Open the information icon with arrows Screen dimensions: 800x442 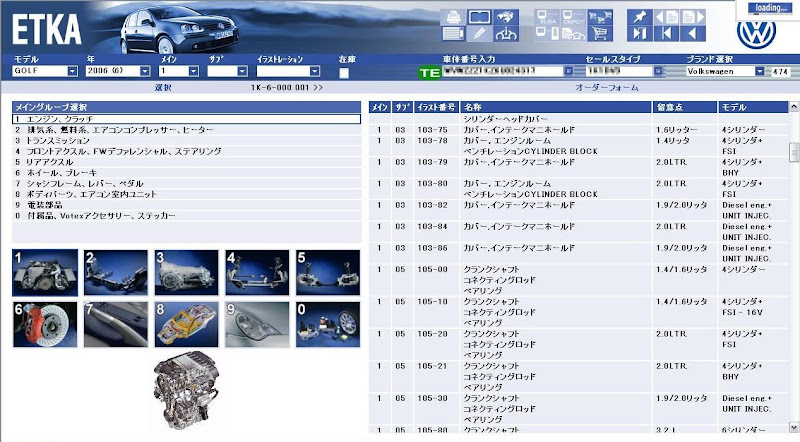tap(506, 34)
